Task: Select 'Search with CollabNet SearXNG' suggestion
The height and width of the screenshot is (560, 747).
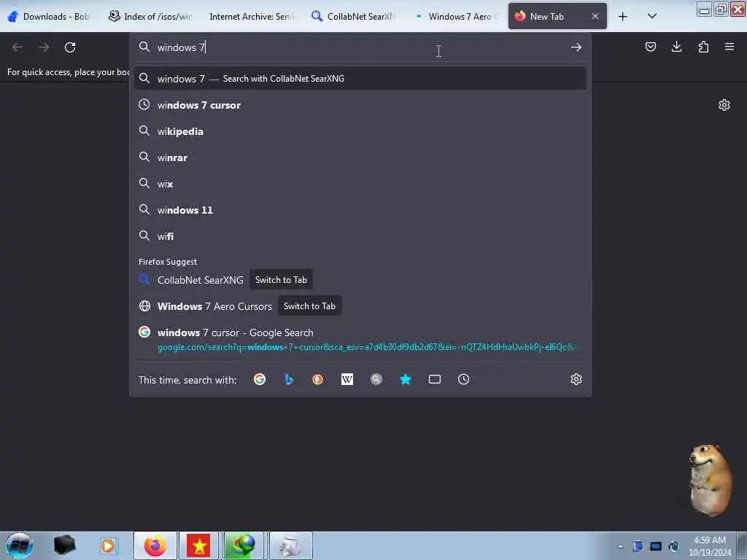Action: [360, 79]
